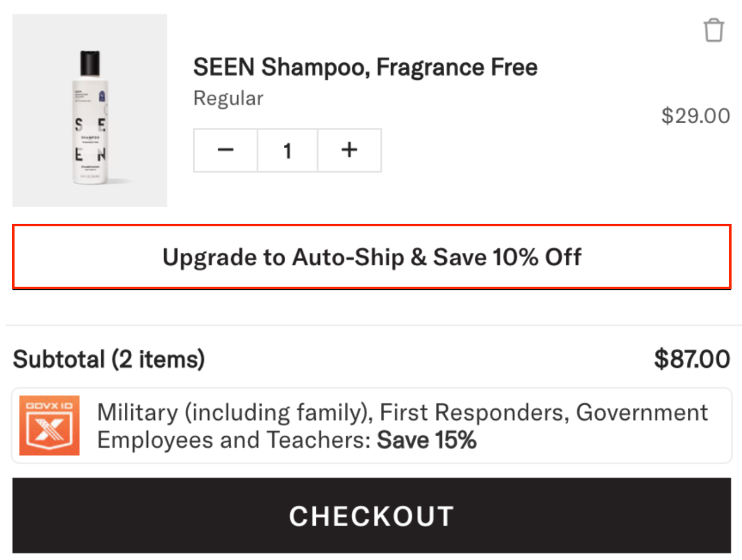742x560 pixels.
Task: Decrease shampoo quantity with minus button
Action: [225, 150]
